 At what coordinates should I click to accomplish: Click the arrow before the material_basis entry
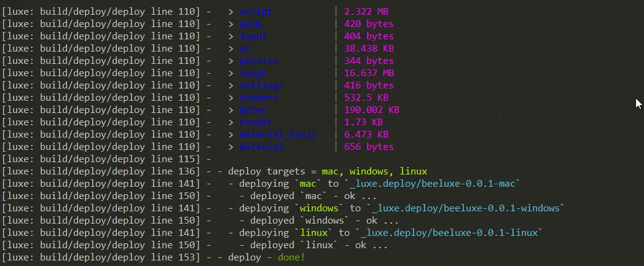point(230,135)
